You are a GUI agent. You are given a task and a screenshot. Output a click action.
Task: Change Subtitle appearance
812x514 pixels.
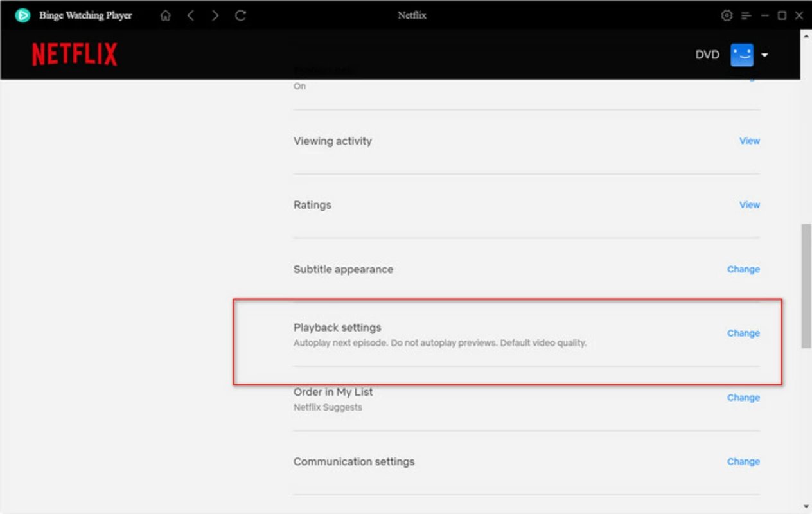743,269
